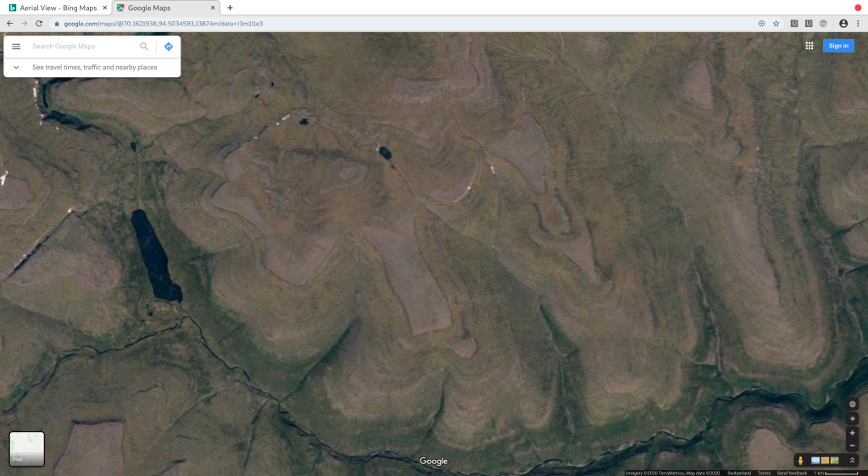Open third imagery thumbnail in strip
This screenshot has height=476, width=868.
[834, 461]
